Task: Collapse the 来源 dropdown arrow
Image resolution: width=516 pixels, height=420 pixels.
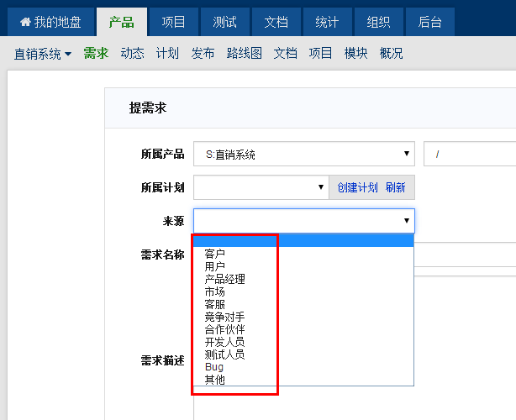Action: [407, 221]
